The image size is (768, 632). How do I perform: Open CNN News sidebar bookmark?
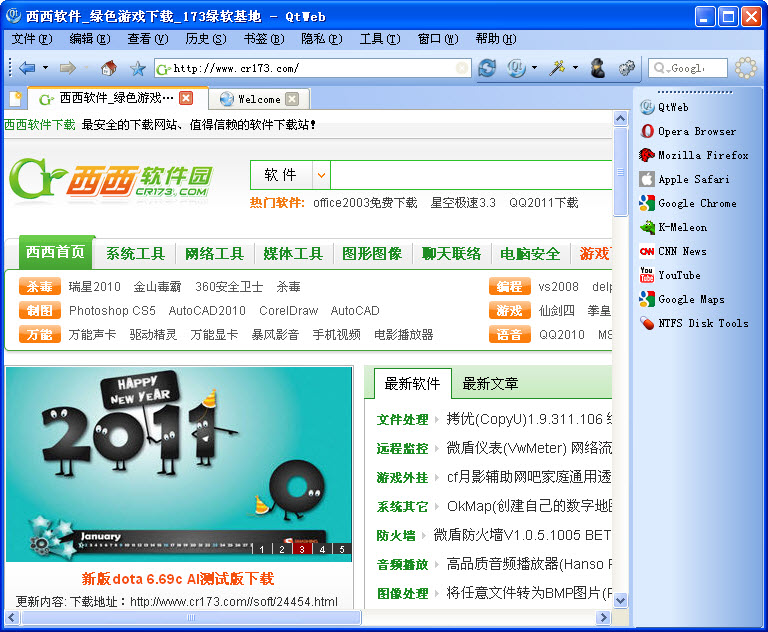pos(673,251)
